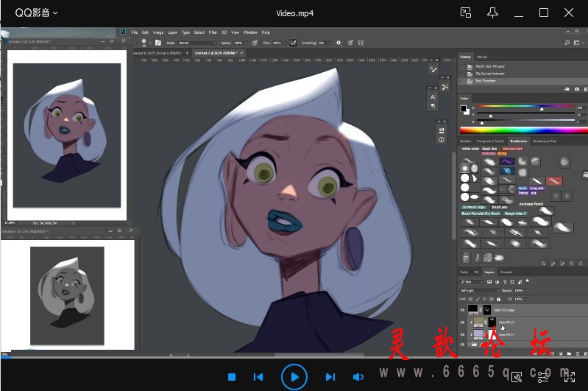Image resolution: width=588 pixels, height=391 pixels.
Task: Skip to the next video
Action: click(330, 377)
